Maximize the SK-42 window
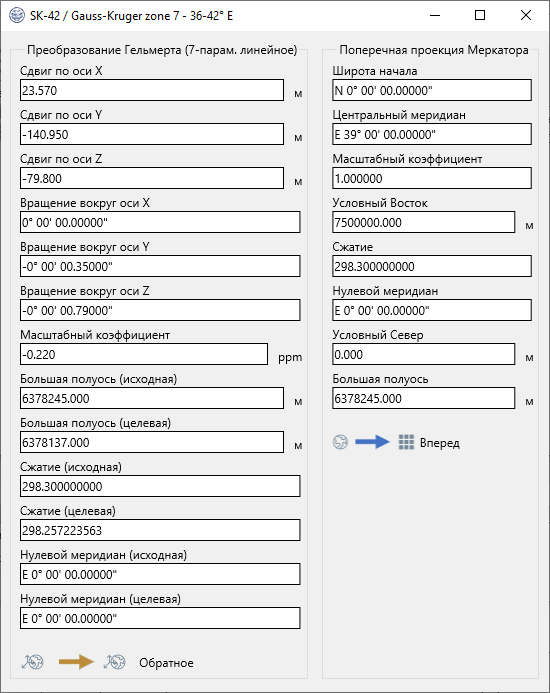 [x=480, y=15]
